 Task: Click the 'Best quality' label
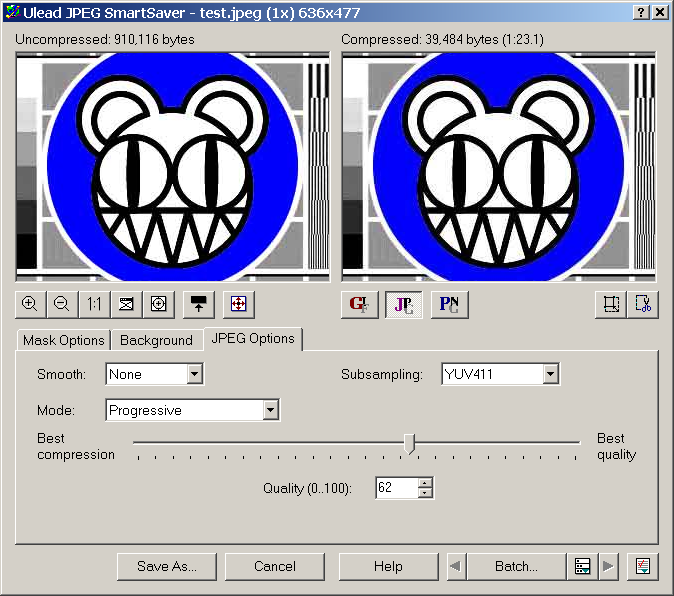tap(616, 446)
